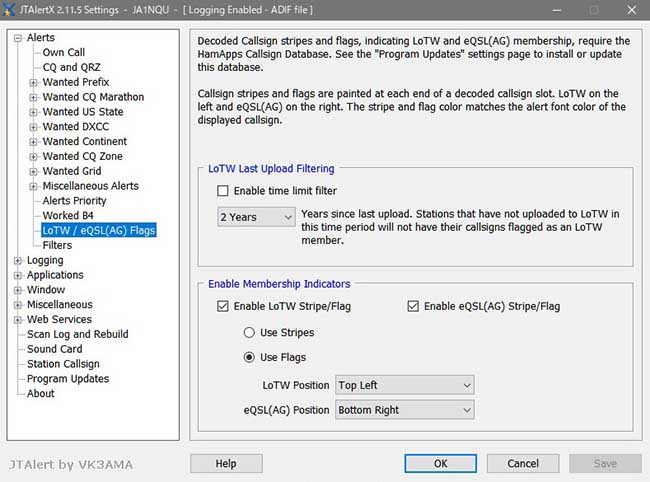Enable time limit filter checkbox
This screenshot has width=650, height=482.
(x=224, y=191)
